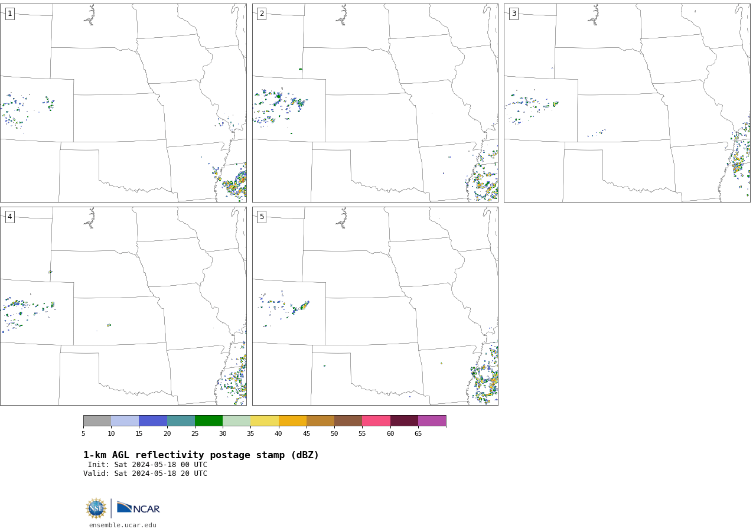The width and height of the screenshot is (756, 532).
Task: Click the purple 65+ dBZ swatch
Action: (432, 420)
